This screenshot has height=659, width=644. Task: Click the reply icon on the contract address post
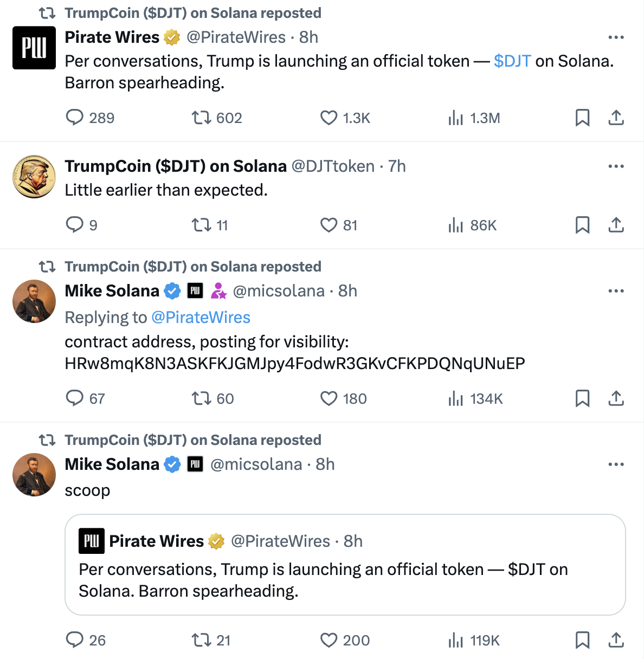click(x=76, y=398)
